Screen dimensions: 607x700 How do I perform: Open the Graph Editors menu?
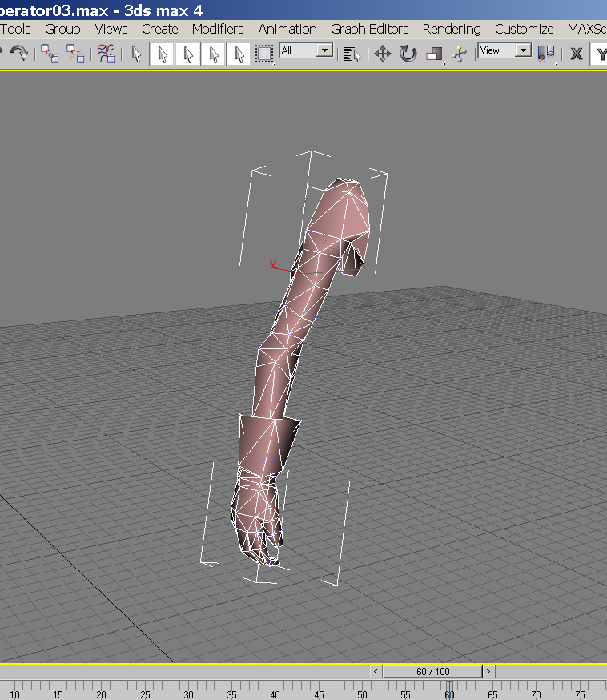point(369,29)
